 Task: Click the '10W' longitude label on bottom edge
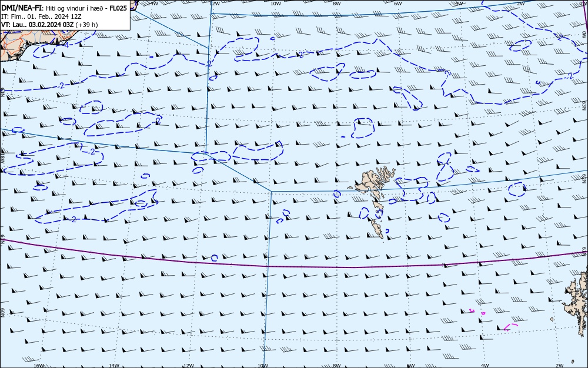coord(263,366)
